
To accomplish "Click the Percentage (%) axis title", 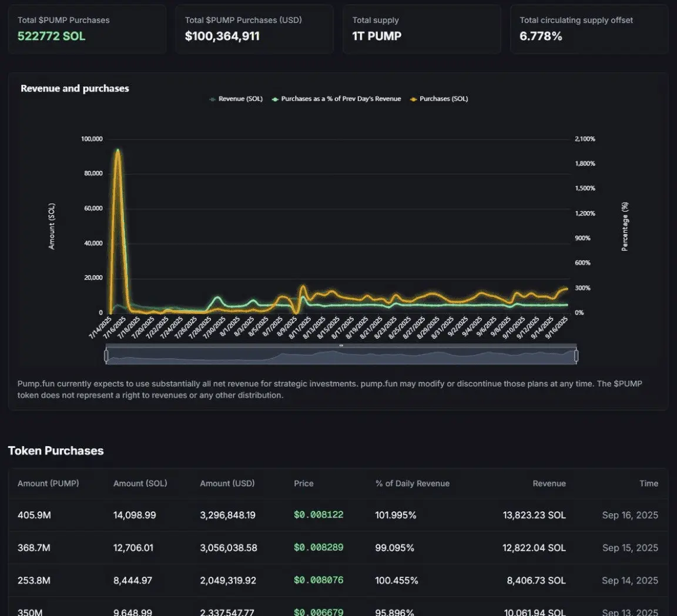I will (625, 226).
